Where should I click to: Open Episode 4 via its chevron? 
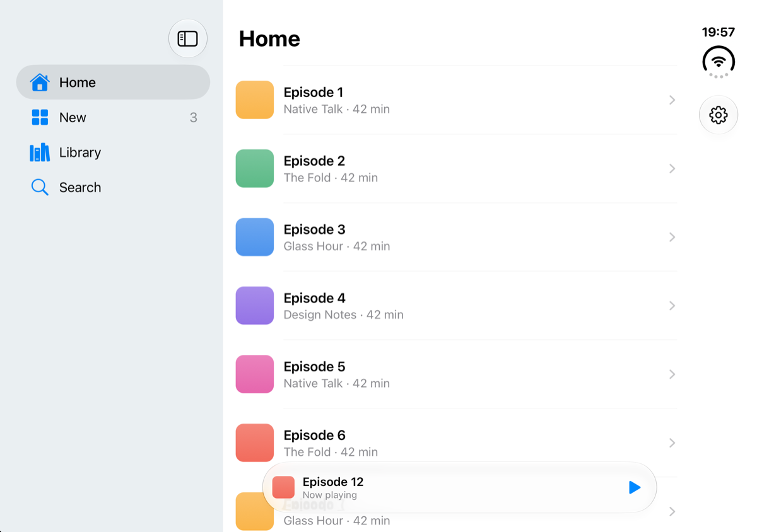tap(672, 306)
